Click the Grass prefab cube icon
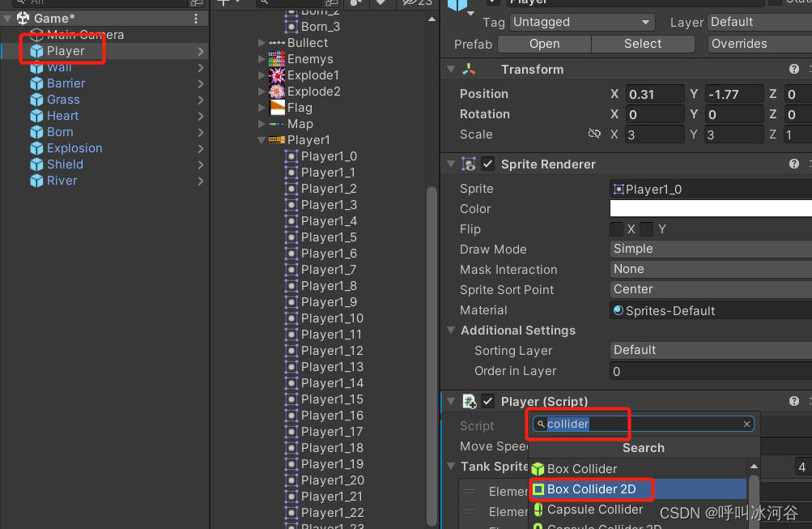 [36, 100]
